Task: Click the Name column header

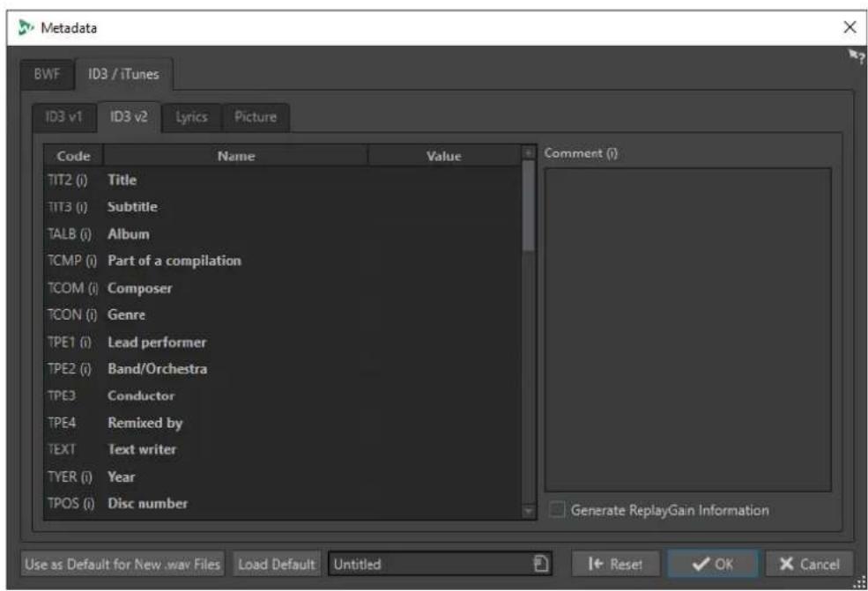Action: pos(236,156)
